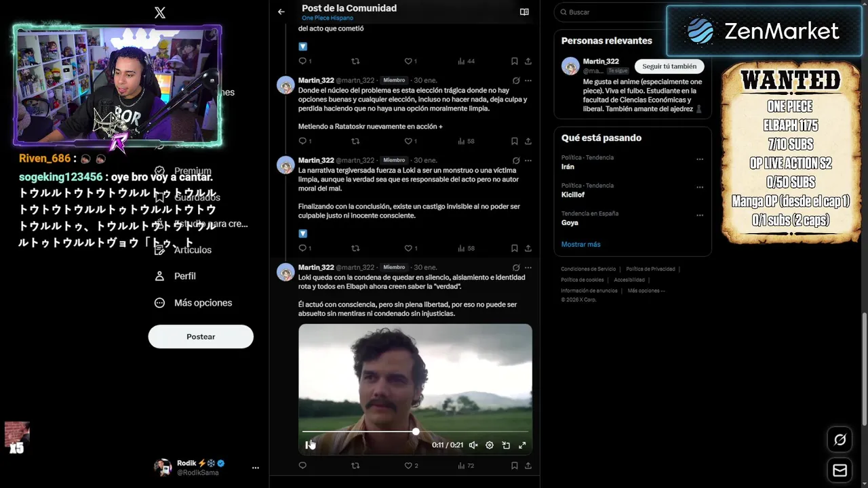Open the Perfil sidebar icon
This screenshot has height=488, width=868.
[159, 276]
